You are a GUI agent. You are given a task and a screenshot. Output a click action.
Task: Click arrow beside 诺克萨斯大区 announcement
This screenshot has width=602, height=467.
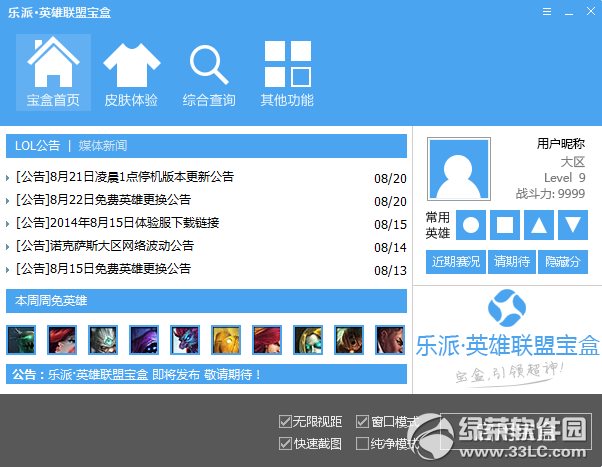[7, 247]
